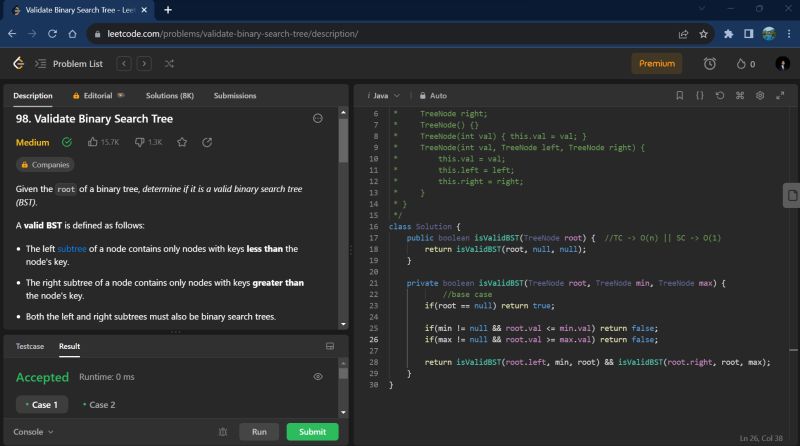Like the problem with the thumbs up
800x446 pixels.
pos(93,143)
